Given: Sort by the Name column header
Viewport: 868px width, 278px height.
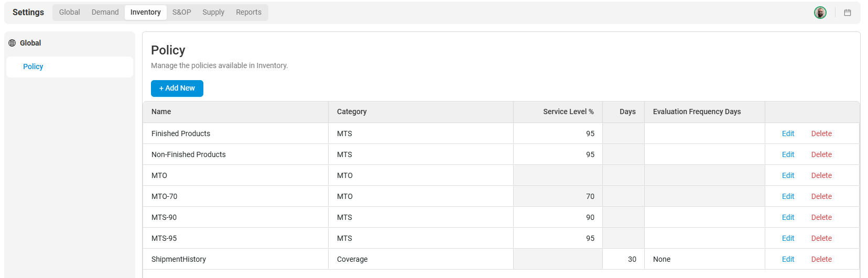Looking at the screenshot, I should (x=161, y=112).
